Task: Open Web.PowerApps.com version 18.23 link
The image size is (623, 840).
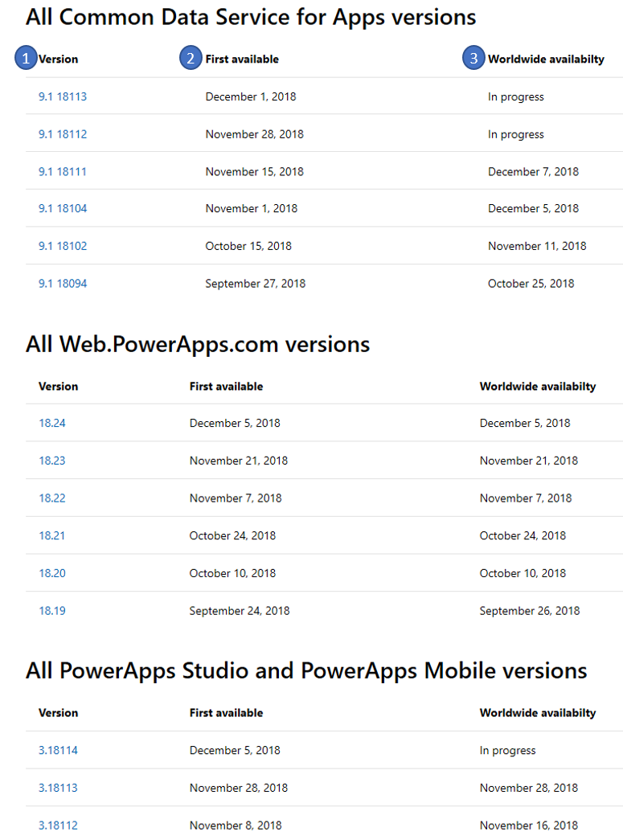Action: 52,461
